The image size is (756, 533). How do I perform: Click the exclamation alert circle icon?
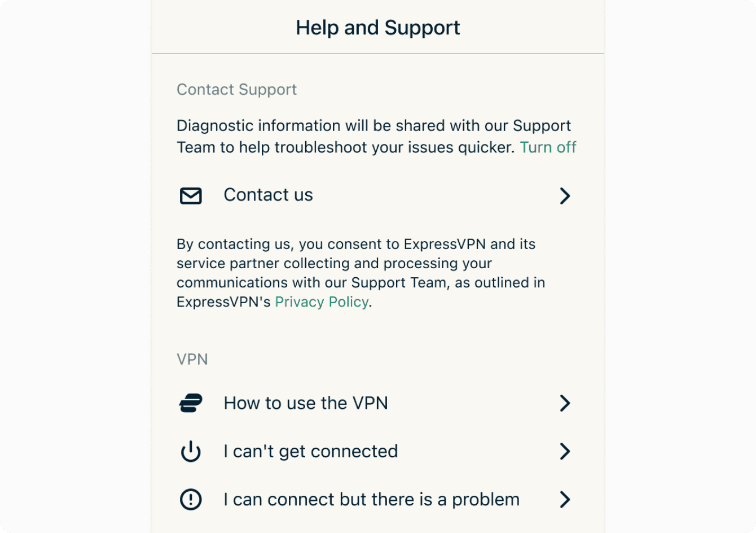click(191, 500)
